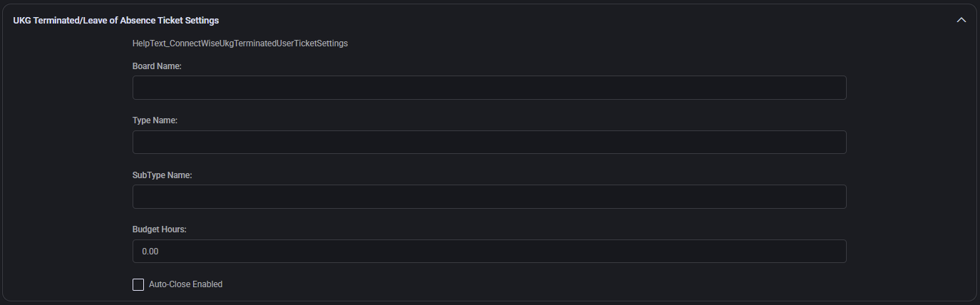
Task: Click the UKG Terminated/Leave of Absence Ticket Settings header
Action: click(116, 20)
